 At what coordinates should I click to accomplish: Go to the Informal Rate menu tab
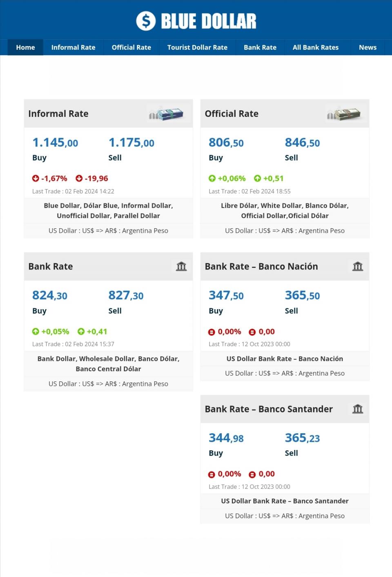pos(73,47)
